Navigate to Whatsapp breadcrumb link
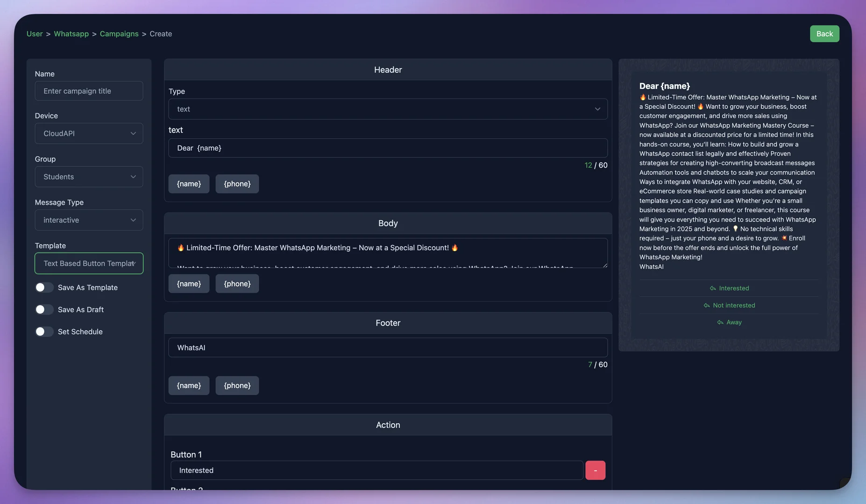 click(x=71, y=34)
